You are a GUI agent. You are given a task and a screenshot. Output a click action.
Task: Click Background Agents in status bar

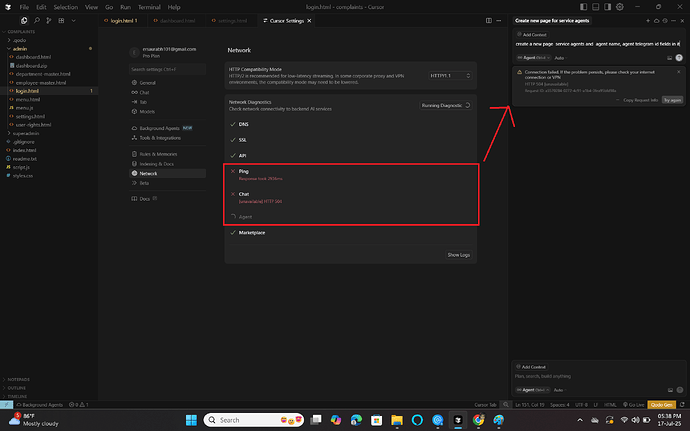point(40,405)
